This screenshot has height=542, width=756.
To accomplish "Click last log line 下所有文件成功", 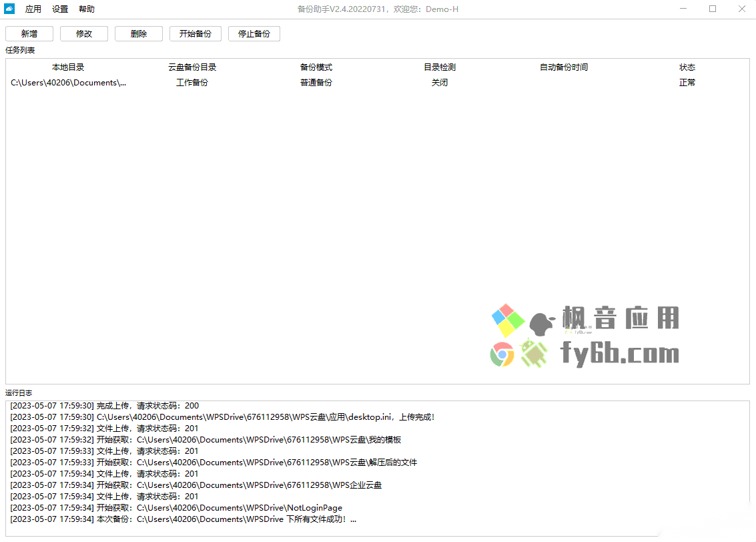I will (183, 519).
